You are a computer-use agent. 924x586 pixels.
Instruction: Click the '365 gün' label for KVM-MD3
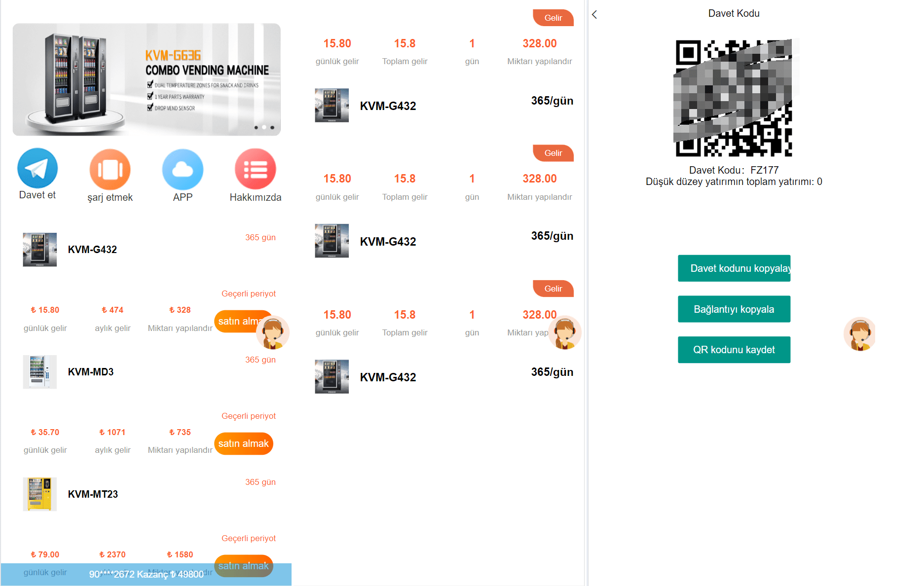pos(260,360)
